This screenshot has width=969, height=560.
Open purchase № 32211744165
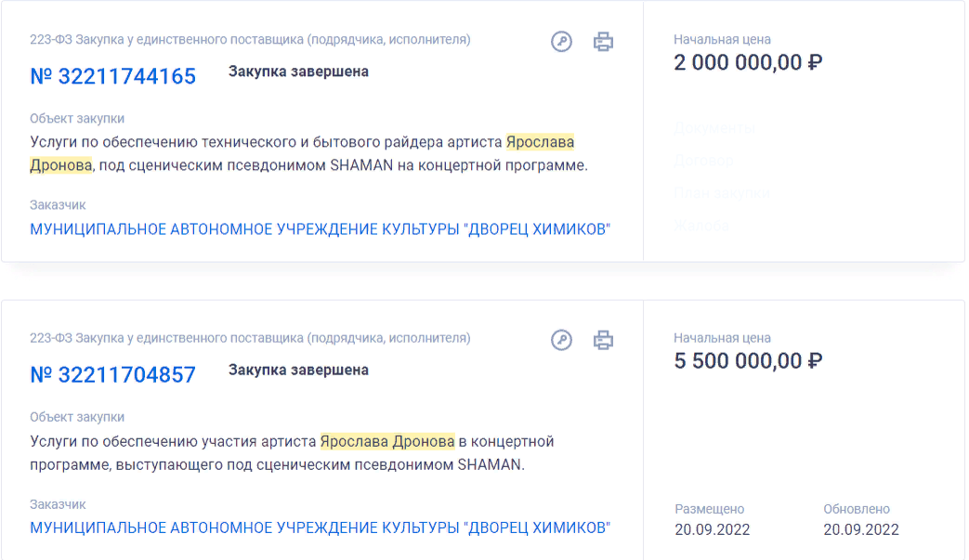point(113,76)
